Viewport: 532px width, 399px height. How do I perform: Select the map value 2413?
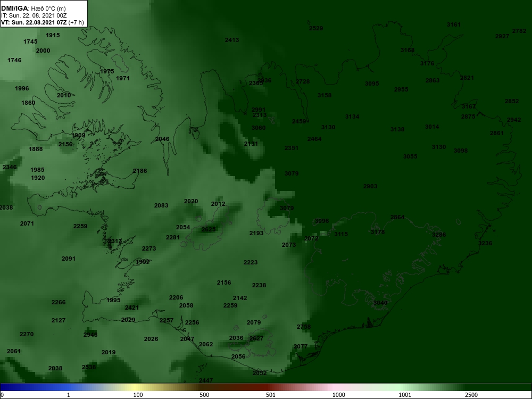click(232, 40)
